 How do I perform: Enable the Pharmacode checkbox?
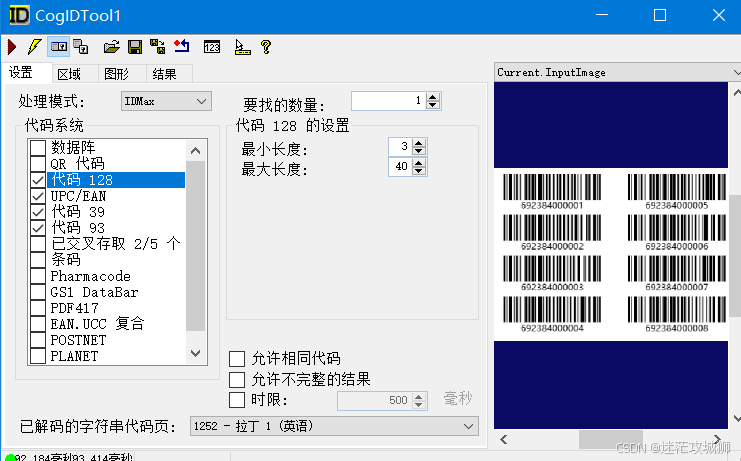pos(38,276)
